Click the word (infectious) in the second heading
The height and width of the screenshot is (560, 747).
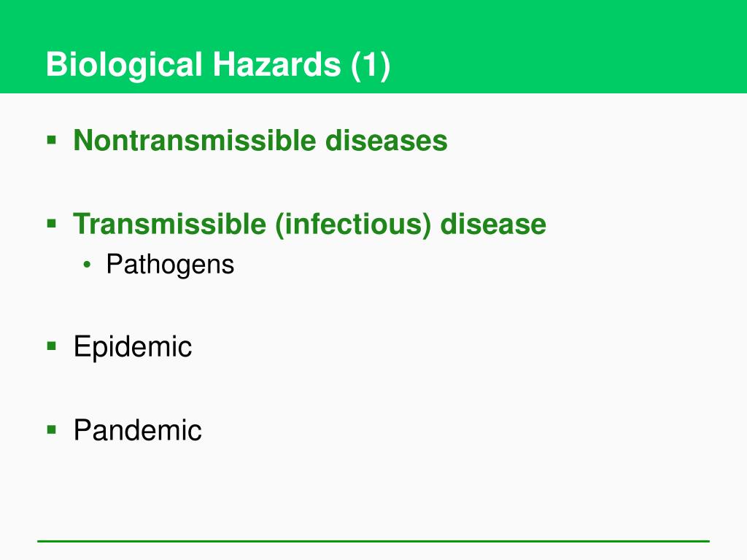point(353,225)
